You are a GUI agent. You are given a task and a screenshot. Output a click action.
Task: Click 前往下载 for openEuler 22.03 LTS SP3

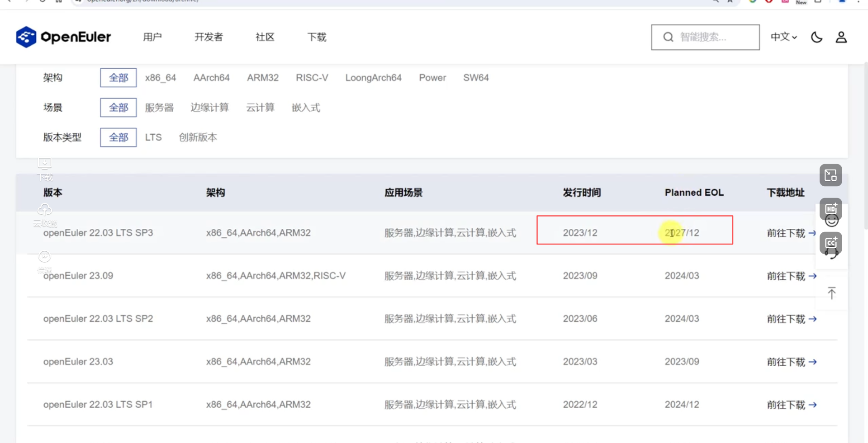point(786,233)
